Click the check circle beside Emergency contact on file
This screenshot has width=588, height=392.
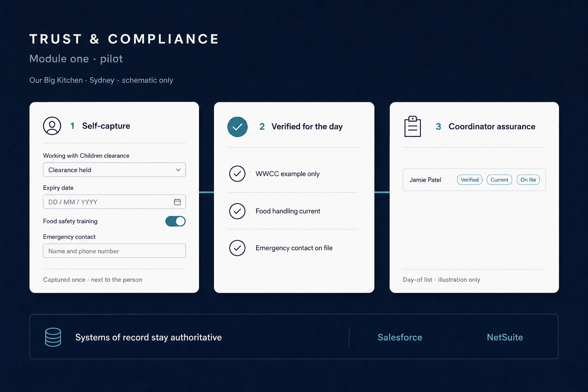click(237, 248)
